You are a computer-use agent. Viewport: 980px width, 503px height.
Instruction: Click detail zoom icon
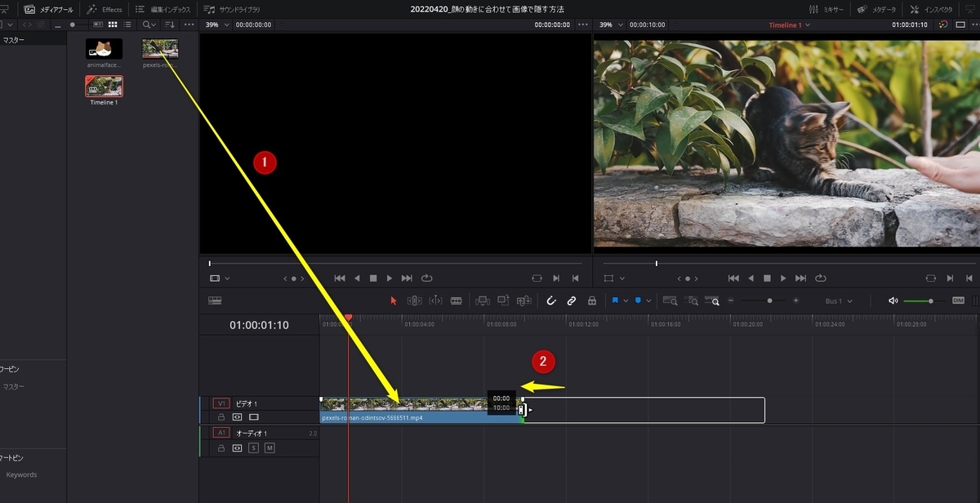(691, 300)
